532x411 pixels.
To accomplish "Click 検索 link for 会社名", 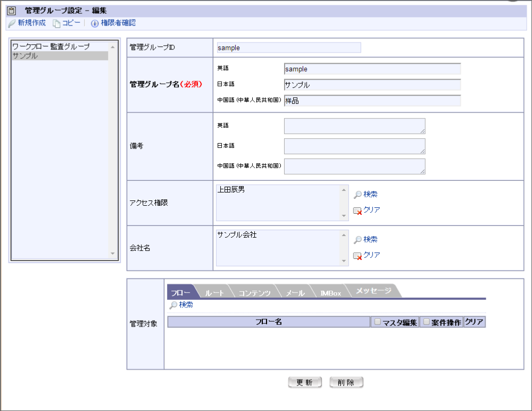I will (370, 239).
